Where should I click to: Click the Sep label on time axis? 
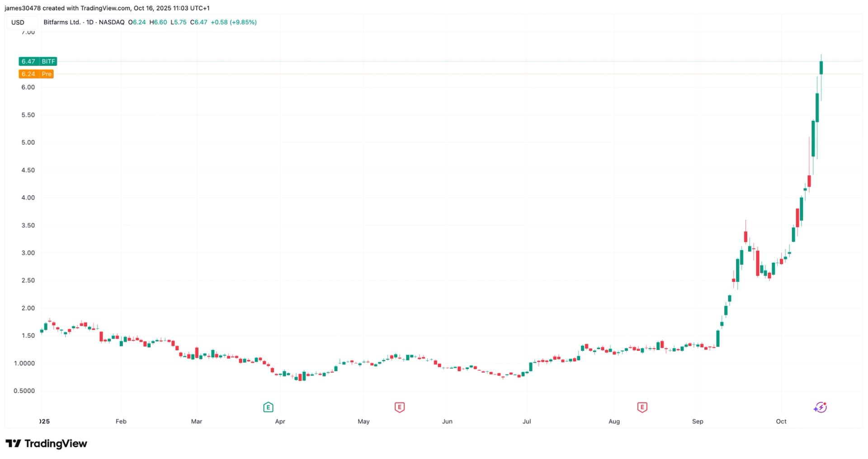(x=698, y=421)
